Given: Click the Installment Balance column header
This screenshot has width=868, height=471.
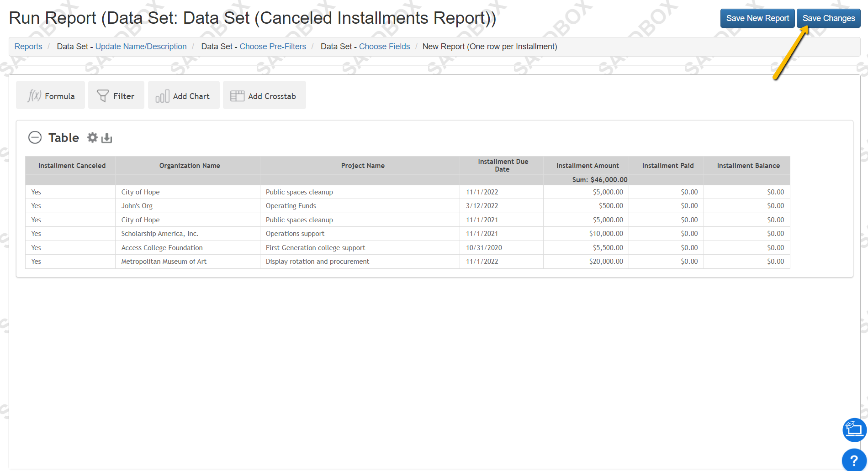Looking at the screenshot, I should [747, 166].
